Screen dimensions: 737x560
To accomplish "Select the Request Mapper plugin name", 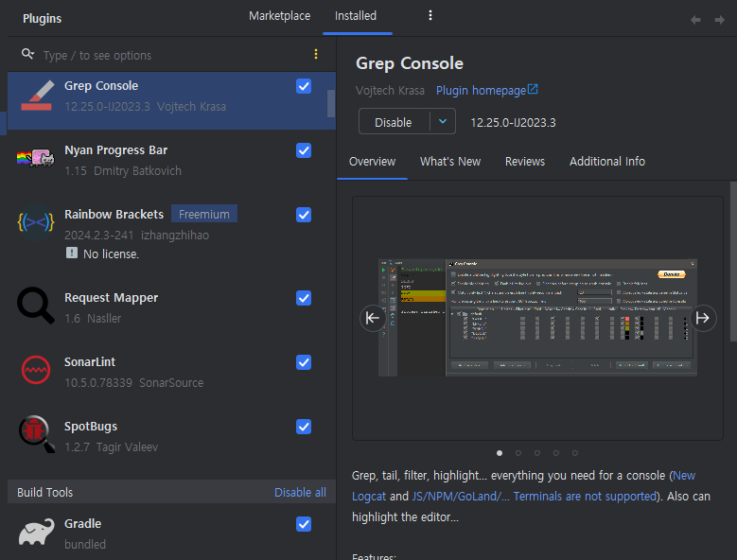I will pyautogui.click(x=111, y=298).
